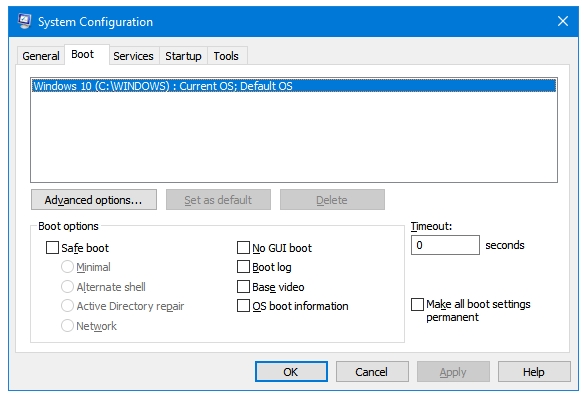Open Help for System Configuration
584x396 pixels.
pyautogui.click(x=534, y=371)
